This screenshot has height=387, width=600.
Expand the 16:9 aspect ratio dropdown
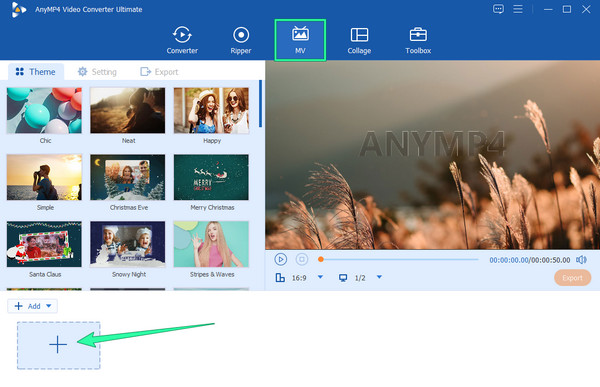point(320,277)
